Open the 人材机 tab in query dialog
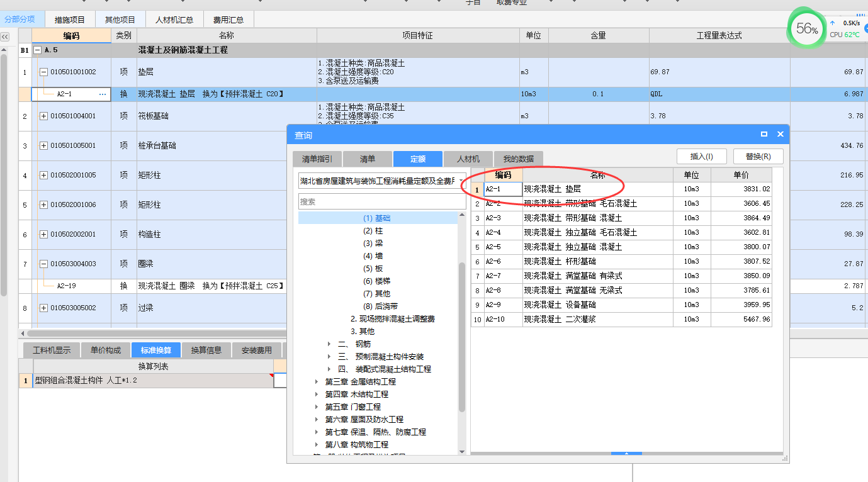Viewport: 868px width, 482px height. pos(468,159)
